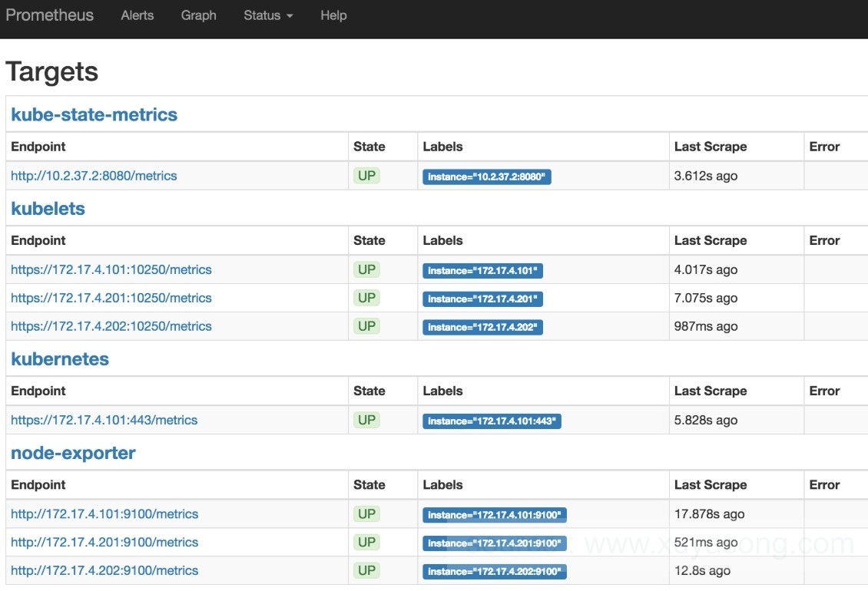This screenshot has height=591, width=868.
Task: Open node-exporter endpoint 172.17.4.101:9100 metrics
Action: (104, 514)
